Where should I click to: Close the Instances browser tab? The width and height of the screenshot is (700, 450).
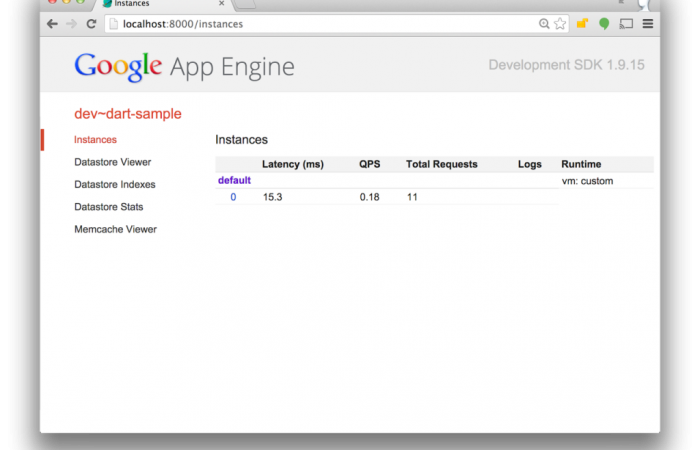[x=222, y=4]
